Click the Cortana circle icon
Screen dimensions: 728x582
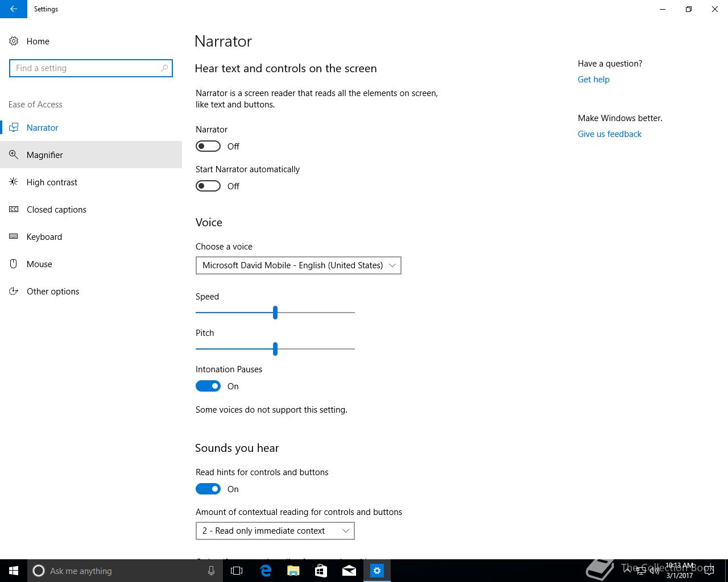39,571
